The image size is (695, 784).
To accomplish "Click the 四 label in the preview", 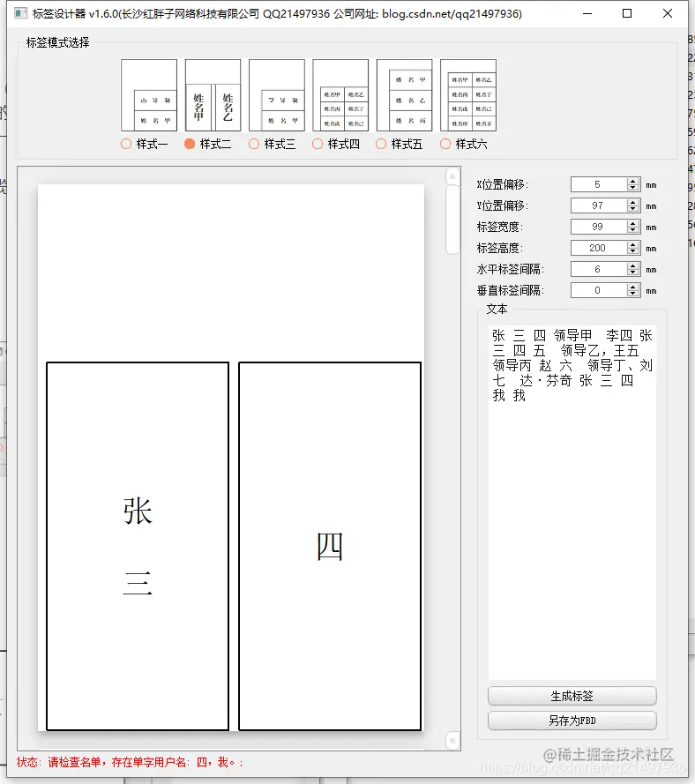I will click(x=330, y=546).
